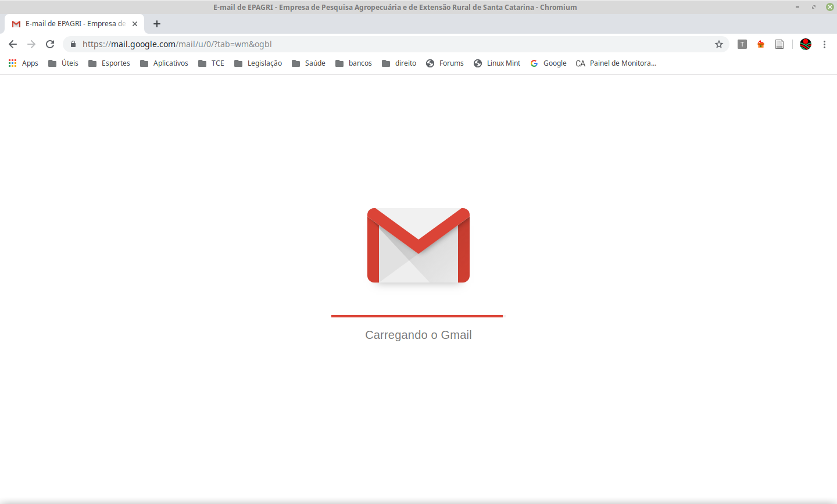Close the Chromium window
Image resolution: width=837 pixels, height=504 pixels.
[x=830, y=7]
